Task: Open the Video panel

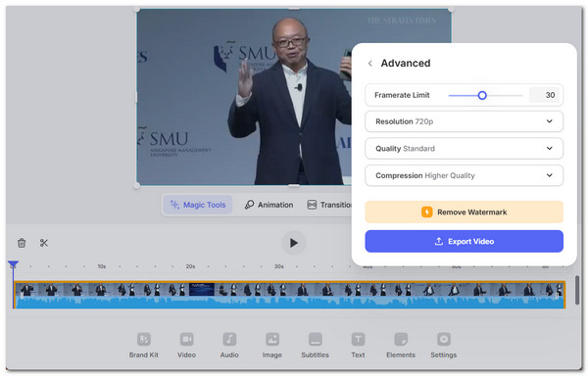Action: 186,346
